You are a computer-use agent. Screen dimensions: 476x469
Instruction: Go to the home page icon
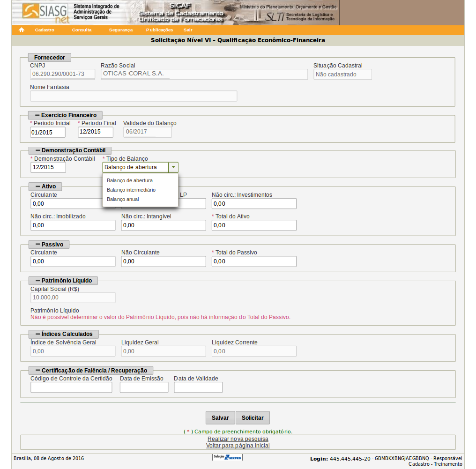click(21, 30)
